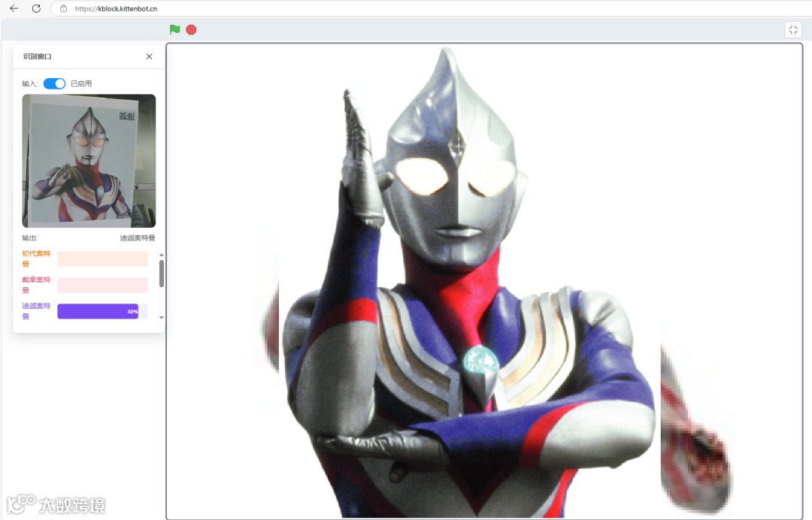Click the class list scroll down arrow
812x520 pixels.
162,317
